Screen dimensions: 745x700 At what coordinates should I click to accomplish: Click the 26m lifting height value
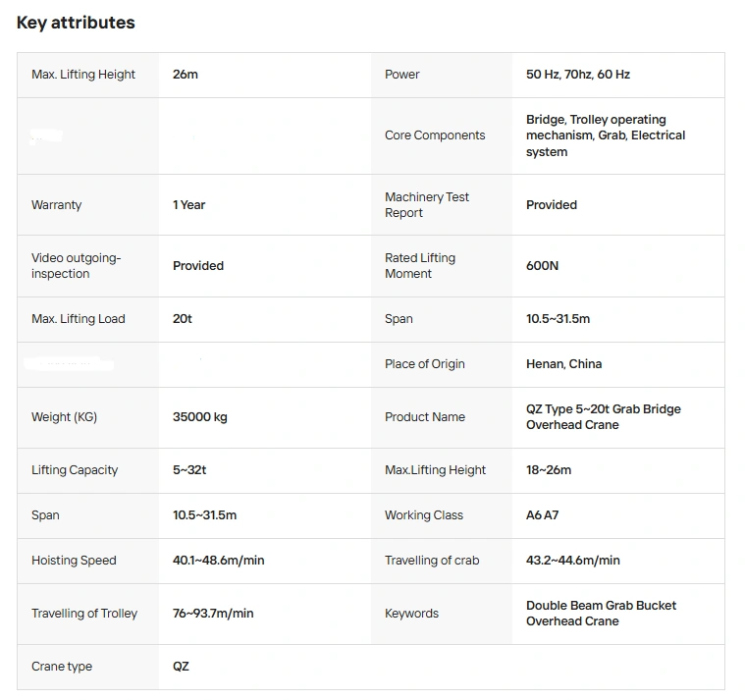click(186, 75)
